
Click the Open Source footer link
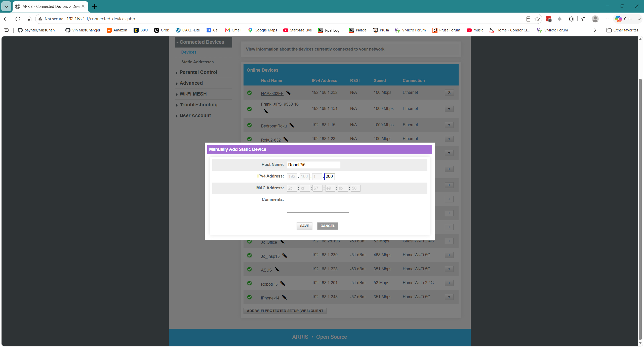(x=331, y=337)
